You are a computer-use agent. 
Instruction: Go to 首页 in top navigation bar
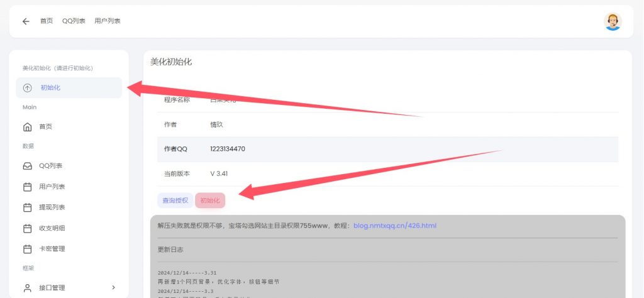(x=47, y=21)
